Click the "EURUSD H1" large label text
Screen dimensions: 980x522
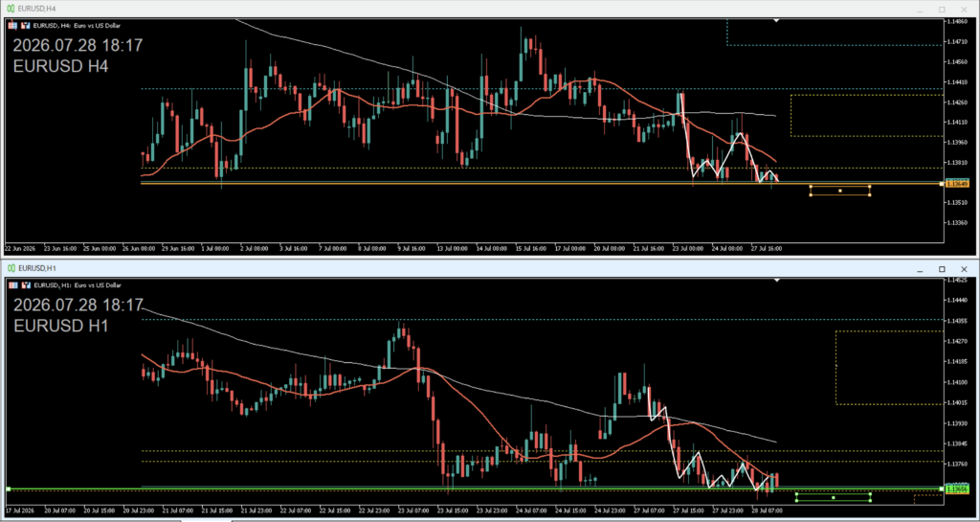[x=60, y=326]
